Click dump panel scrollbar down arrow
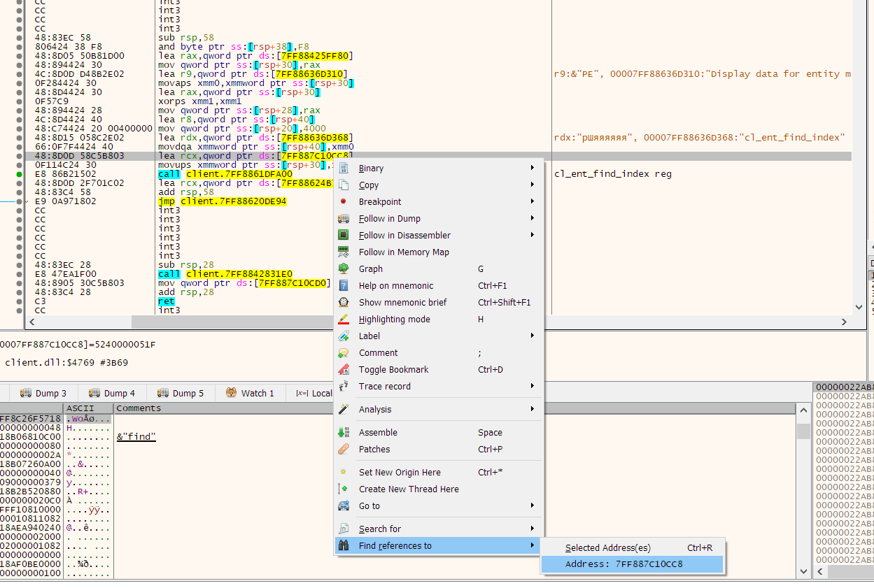 click(x=803, y=571)
